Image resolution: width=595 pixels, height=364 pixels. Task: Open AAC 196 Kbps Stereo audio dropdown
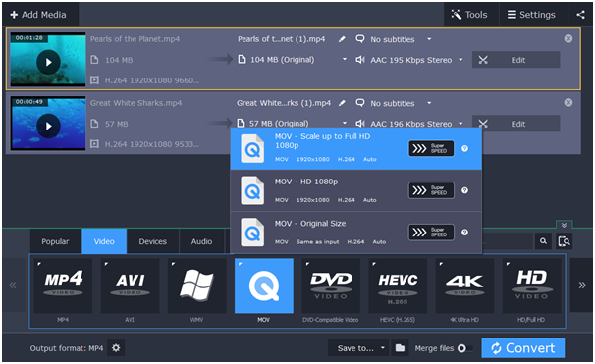460,124
